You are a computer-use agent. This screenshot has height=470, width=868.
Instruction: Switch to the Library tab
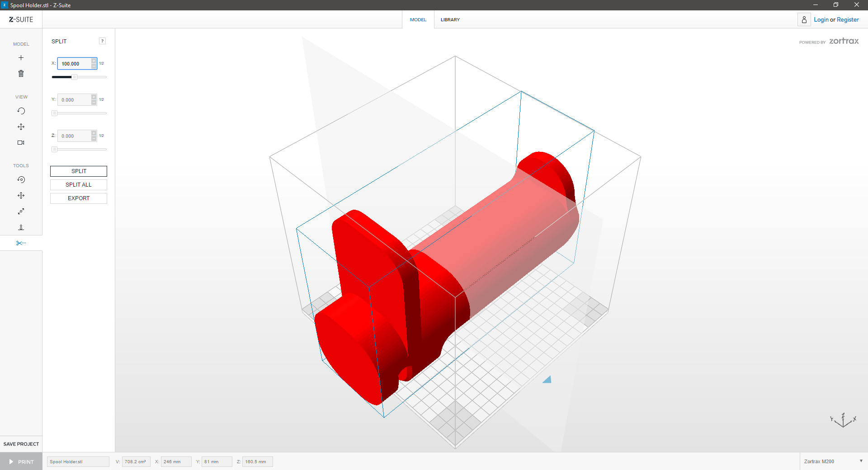(450, 20)
